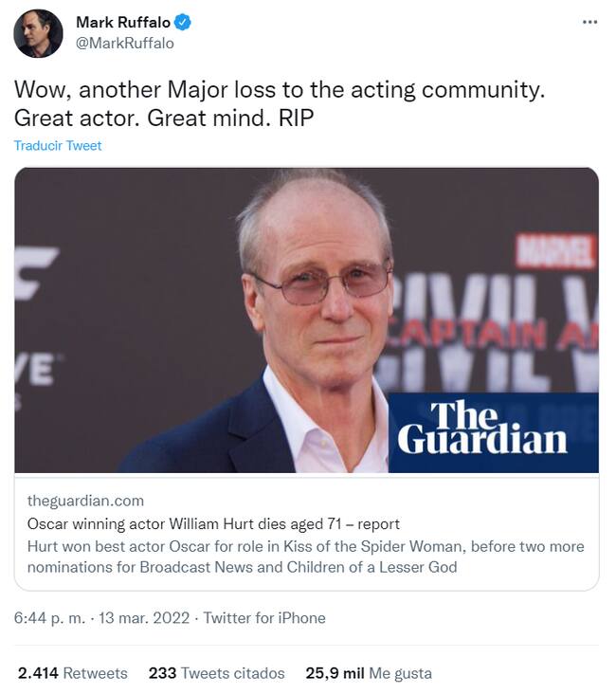Image resolution: width=616 pixels, height=694 pixels.
Task: Open the Oscar winning actor headline
Action: [213, 523]
